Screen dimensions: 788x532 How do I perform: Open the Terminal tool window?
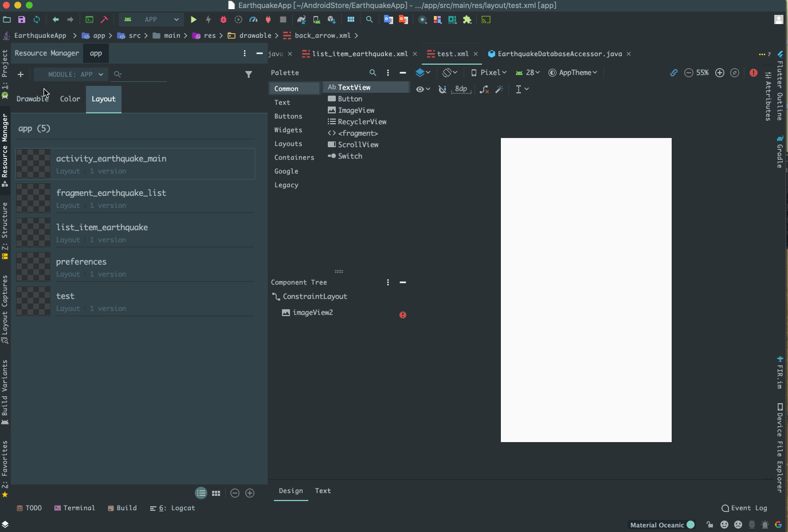click(x=79, y=508)
